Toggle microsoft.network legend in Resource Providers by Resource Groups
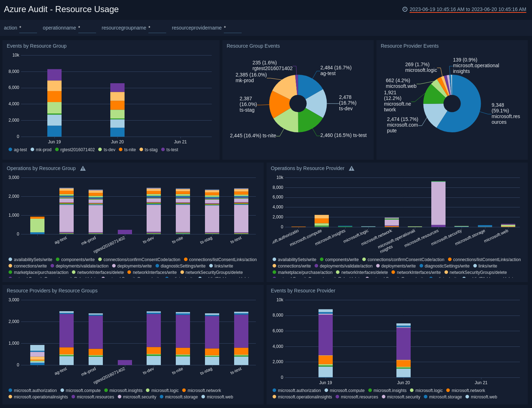The image size is (532, 408). coord(201,391)
